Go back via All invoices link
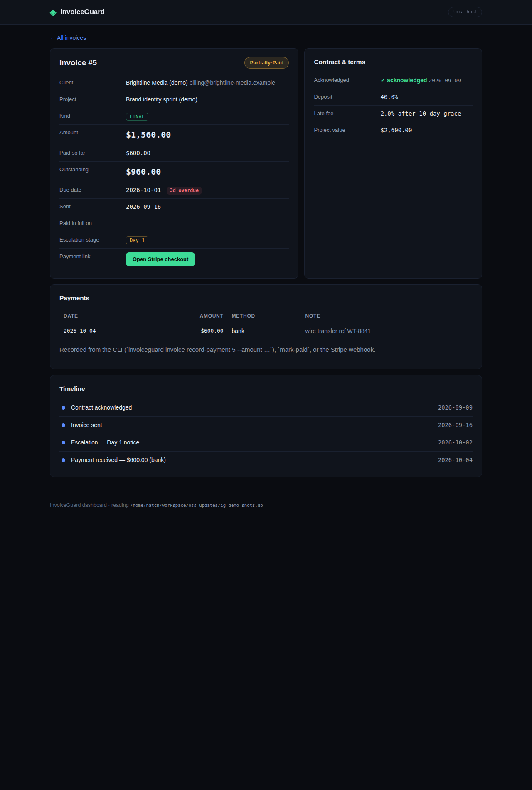 (x=68, y=38)
